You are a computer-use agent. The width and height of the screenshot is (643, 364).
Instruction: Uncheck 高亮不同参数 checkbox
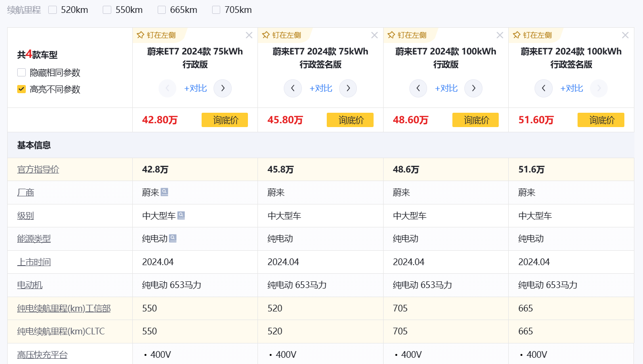(x=21, y=89)
